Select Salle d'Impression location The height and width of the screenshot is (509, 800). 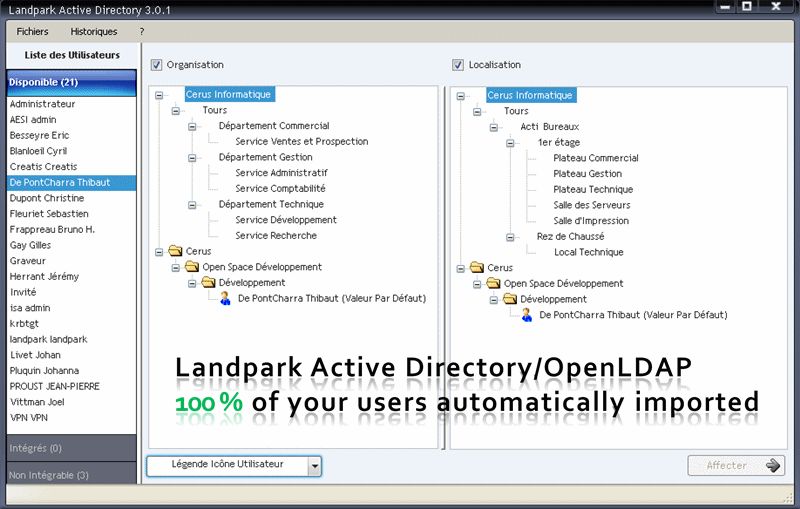pyautogui.click(x=591, y=221)
